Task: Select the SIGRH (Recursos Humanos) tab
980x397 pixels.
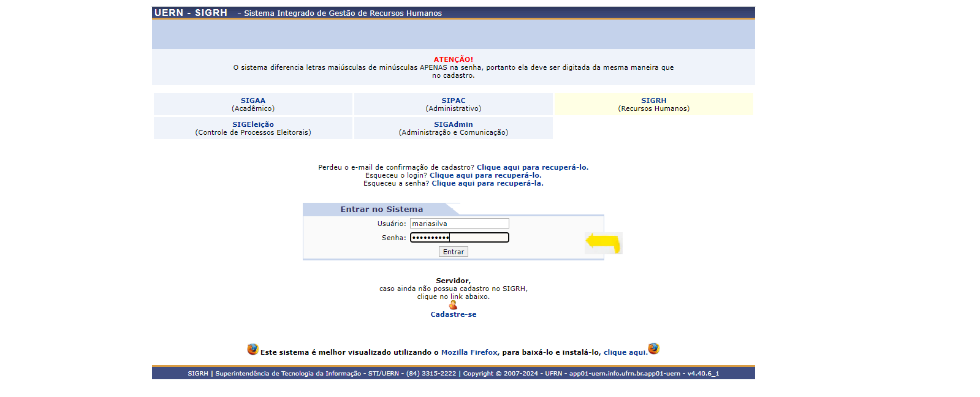Action: 653,104
